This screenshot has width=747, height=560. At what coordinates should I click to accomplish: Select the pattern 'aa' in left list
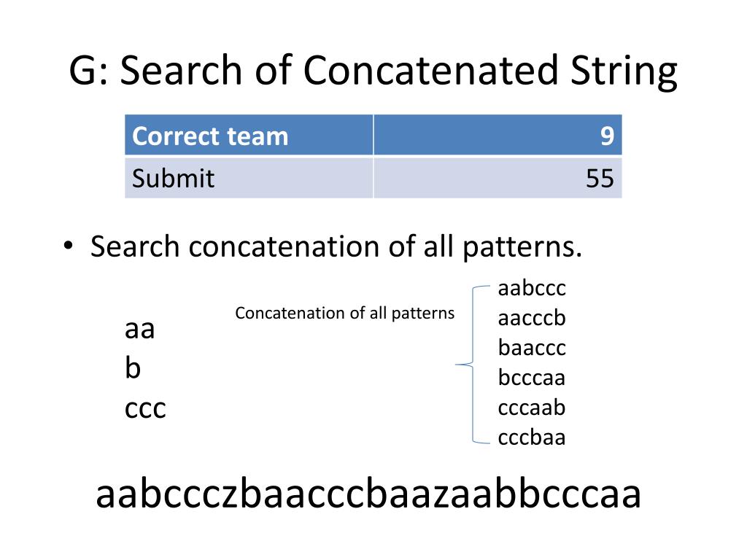coord(140,330)
